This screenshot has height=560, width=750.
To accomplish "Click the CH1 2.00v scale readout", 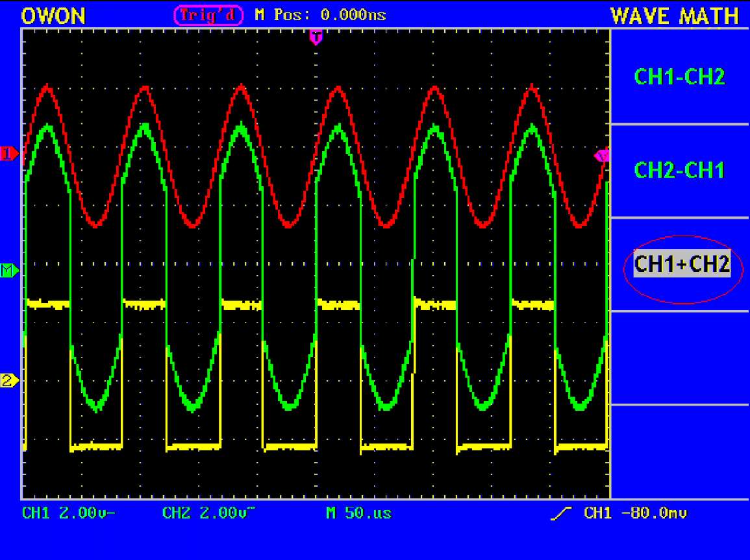I will (x=69, y=513).
